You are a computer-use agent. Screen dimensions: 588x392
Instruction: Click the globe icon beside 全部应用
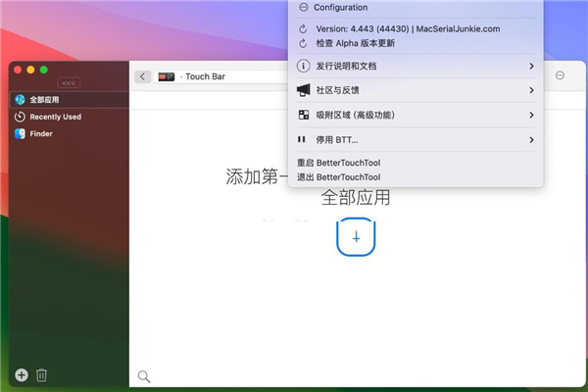(x=20, y=100)
